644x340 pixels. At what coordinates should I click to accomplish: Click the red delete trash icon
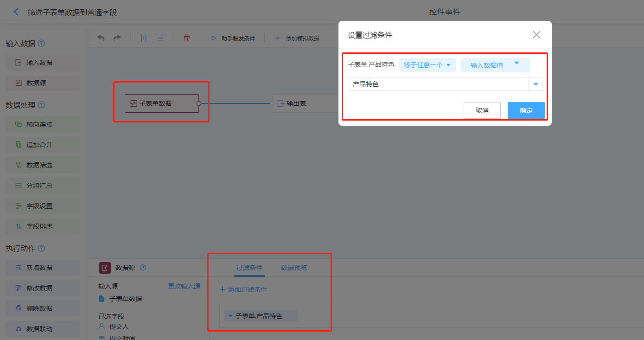(187, 38)
